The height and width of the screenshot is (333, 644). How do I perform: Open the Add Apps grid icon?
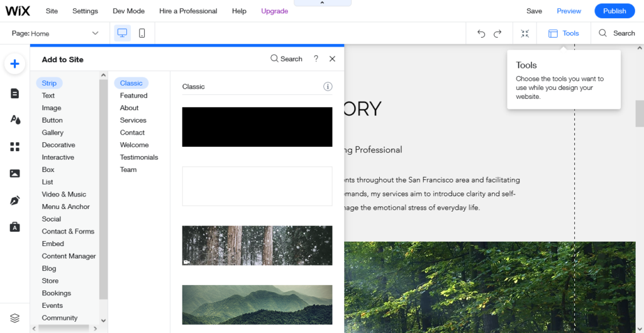pos(15,147)
